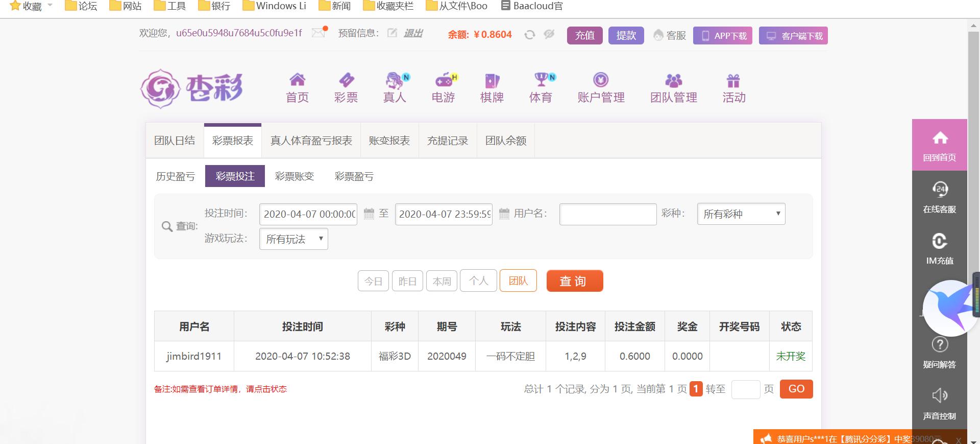The height and width of the screenshot is (444, 980).
Task: Click the 福彩3D lottery cell
Action: tap(395, 356)
